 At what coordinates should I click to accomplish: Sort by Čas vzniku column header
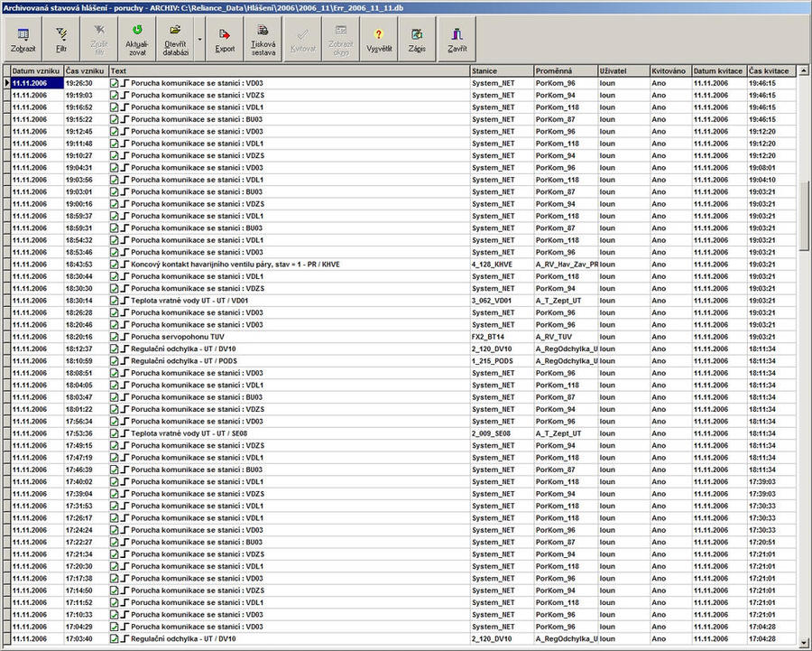[86, 71]
